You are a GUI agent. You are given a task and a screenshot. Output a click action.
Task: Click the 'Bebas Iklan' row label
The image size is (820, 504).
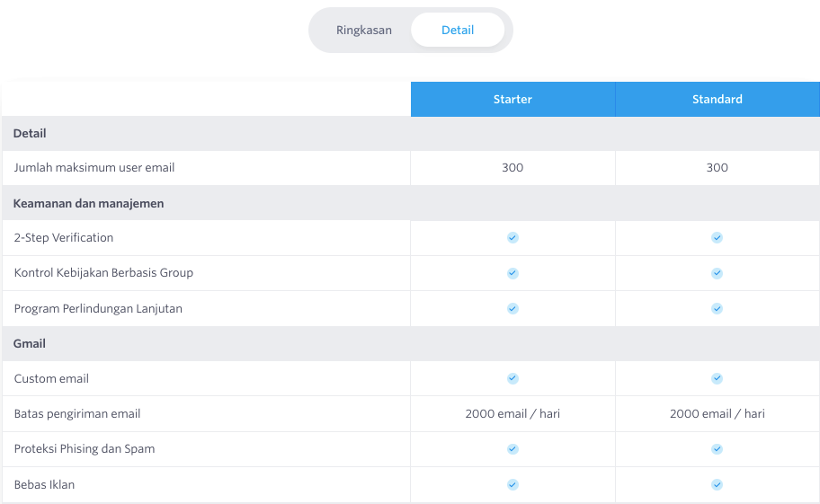44,484
